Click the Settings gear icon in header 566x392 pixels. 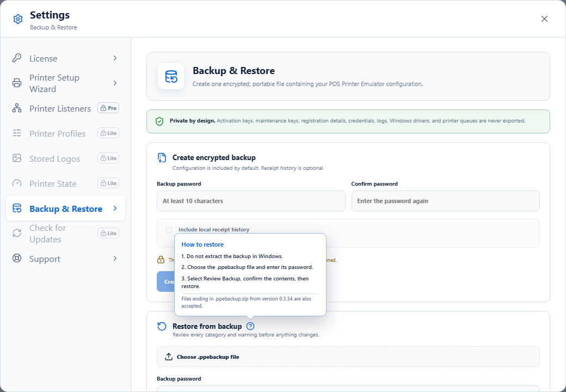click(x=17, y=19)
